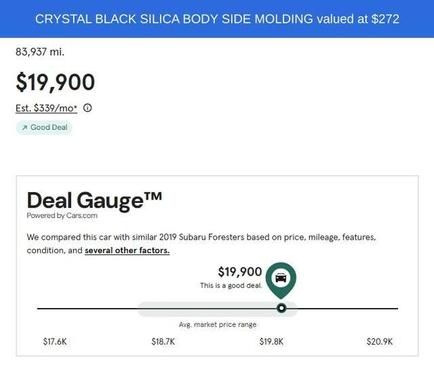Click the Powered by Cars.com text

(62, 216)
